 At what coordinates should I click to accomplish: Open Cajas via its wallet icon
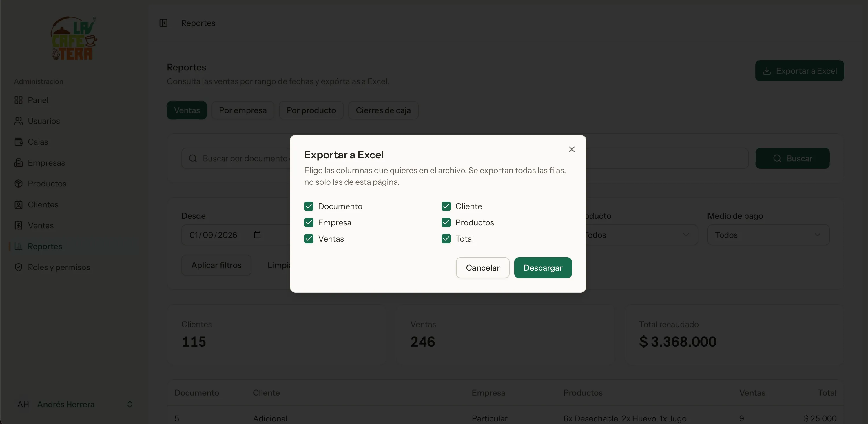(19, 142)
